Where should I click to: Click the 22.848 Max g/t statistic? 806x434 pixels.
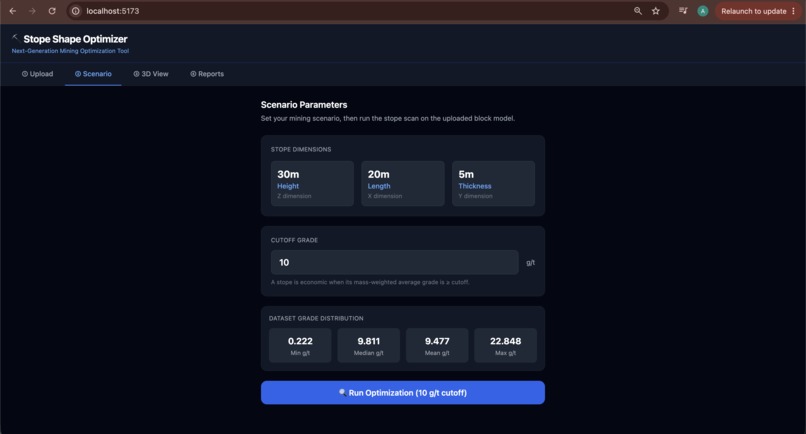click(x=505, y=346)
